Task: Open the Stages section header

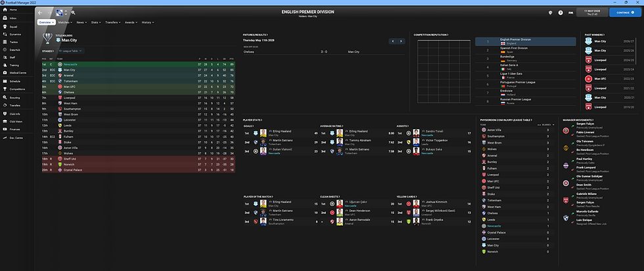Action: (48, 51)
